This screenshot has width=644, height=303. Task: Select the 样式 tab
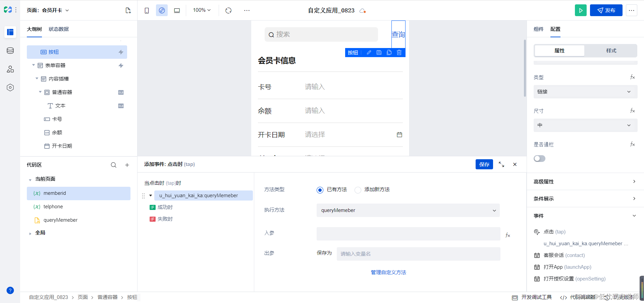[611, 51]
